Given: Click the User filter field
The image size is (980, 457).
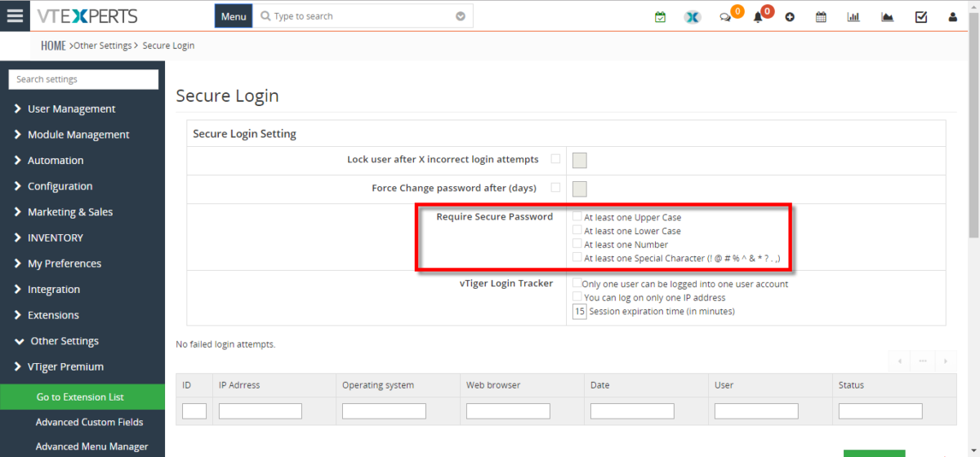Looking at the screenshot, I should click(x=756, y=411).
